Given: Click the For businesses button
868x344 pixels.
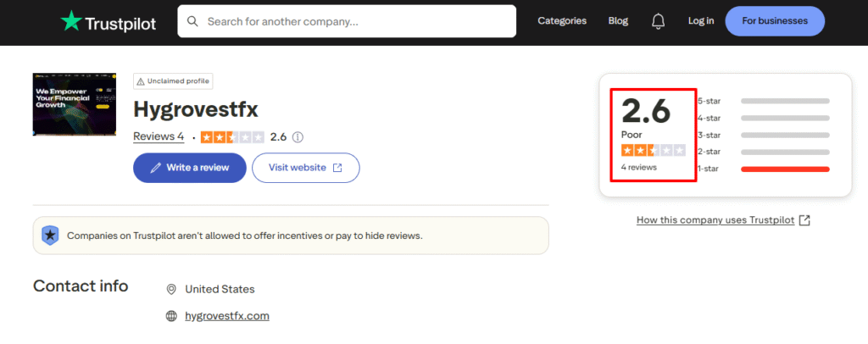Looking at the screenshot, I should click(x=775, y=21).
